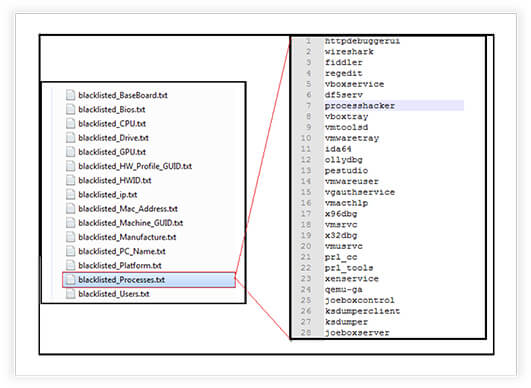Image resolution: width=531 pixels, height=388 pixels.
Task: Select the blacklisted_Machine_GUID.txt file
Action: tap(131, 223)
